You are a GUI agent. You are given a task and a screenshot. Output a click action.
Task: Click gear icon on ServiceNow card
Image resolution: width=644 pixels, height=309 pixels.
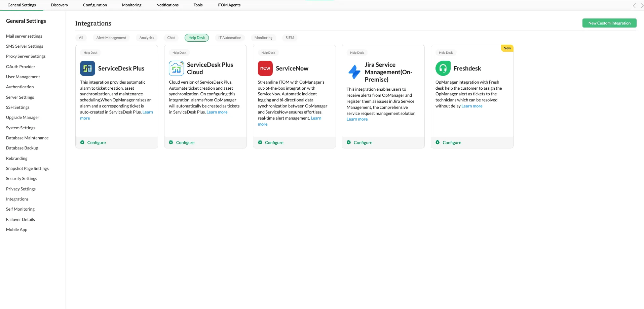click(x=260, y=142)
